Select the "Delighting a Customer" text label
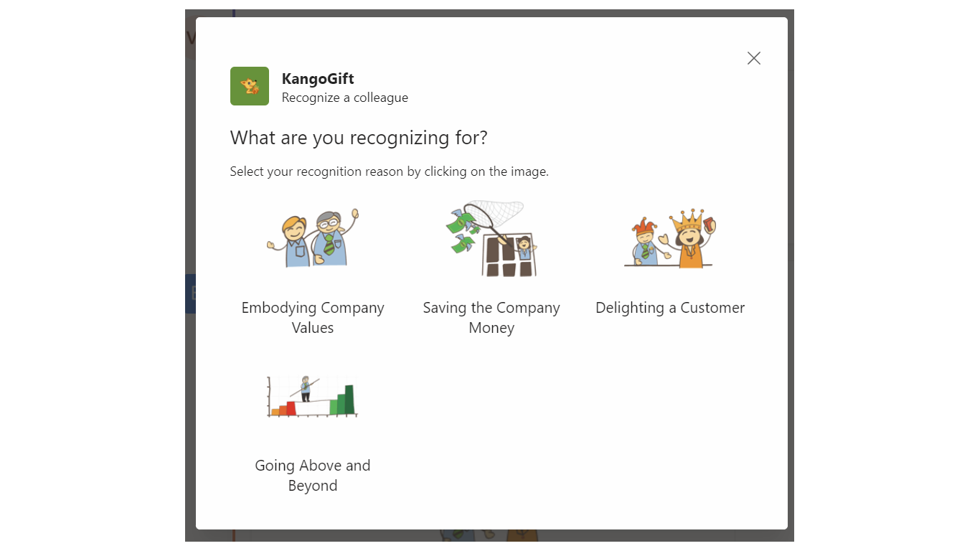Screen dimensions: 980x551 pos(670,308)
